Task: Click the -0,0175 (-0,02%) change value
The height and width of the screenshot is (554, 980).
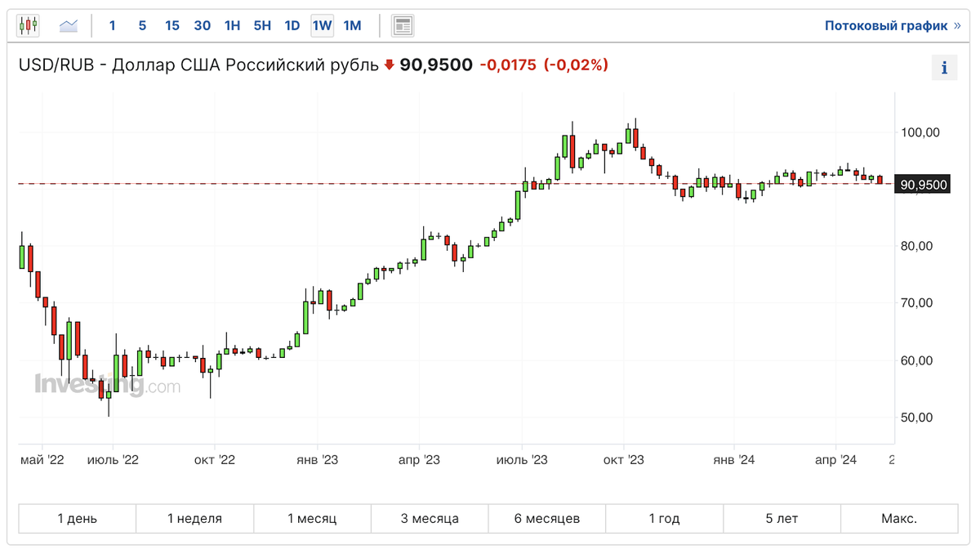Action: 544,65
